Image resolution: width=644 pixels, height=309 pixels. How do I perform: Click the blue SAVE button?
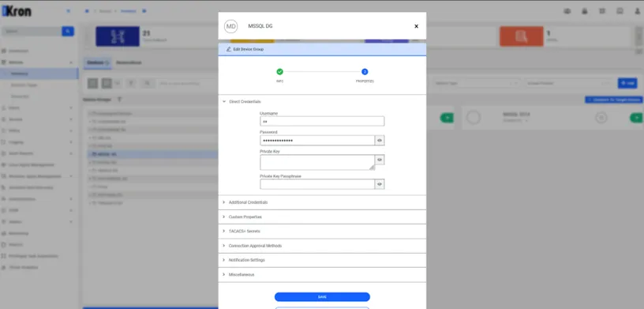322,297
